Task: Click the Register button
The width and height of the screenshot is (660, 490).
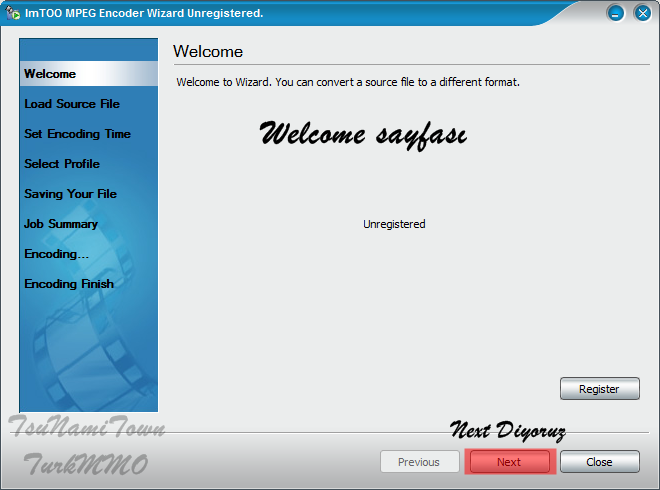Action: click(x=600, y=389)
